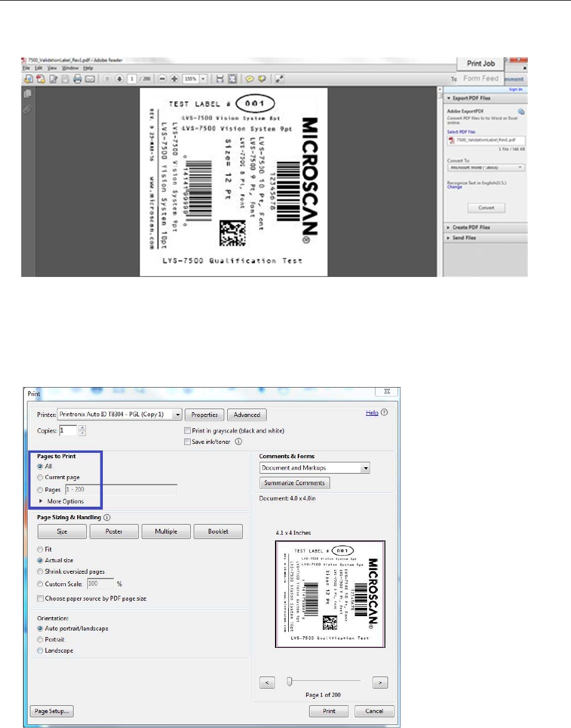Screen dimensions: 571x728
Task: Open page thumbnails panel in left sidebar
Action: point(27,95)
